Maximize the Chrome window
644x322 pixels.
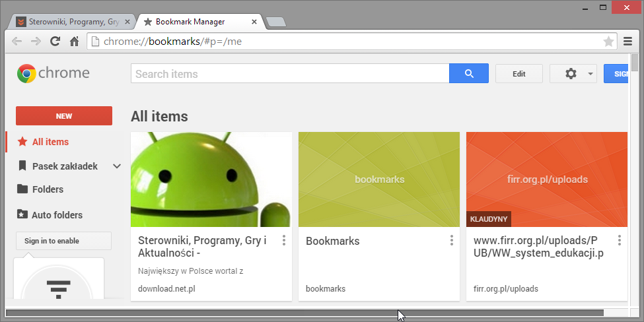click(603, 7)
